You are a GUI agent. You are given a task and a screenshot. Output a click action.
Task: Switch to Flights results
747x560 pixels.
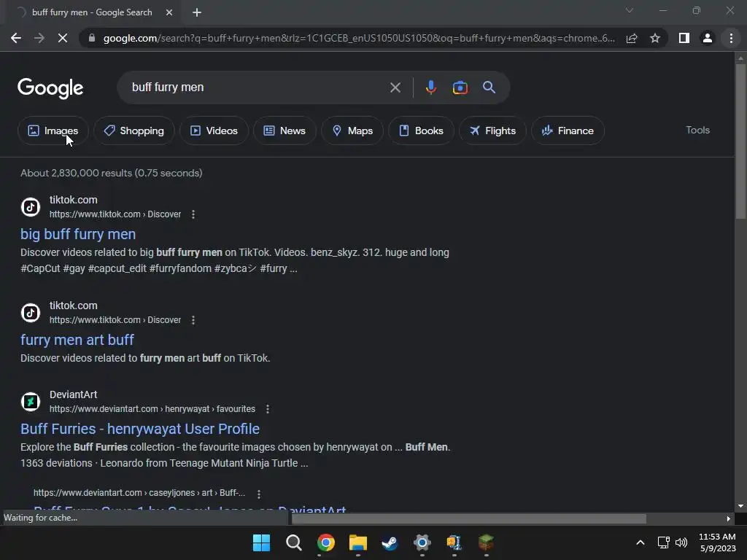click(x=492, y=131)
